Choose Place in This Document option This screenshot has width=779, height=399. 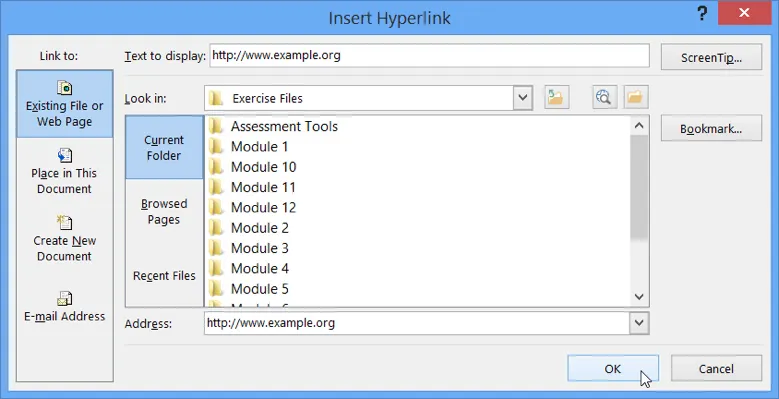pyautogui.click(x=65, y=171)
